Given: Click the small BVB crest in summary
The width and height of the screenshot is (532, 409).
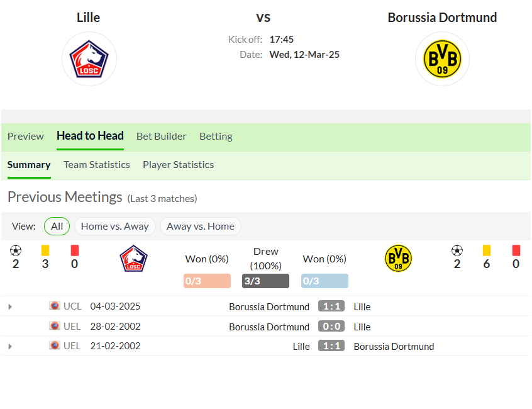Looking at the screenshot, I should tap(398, 258).
